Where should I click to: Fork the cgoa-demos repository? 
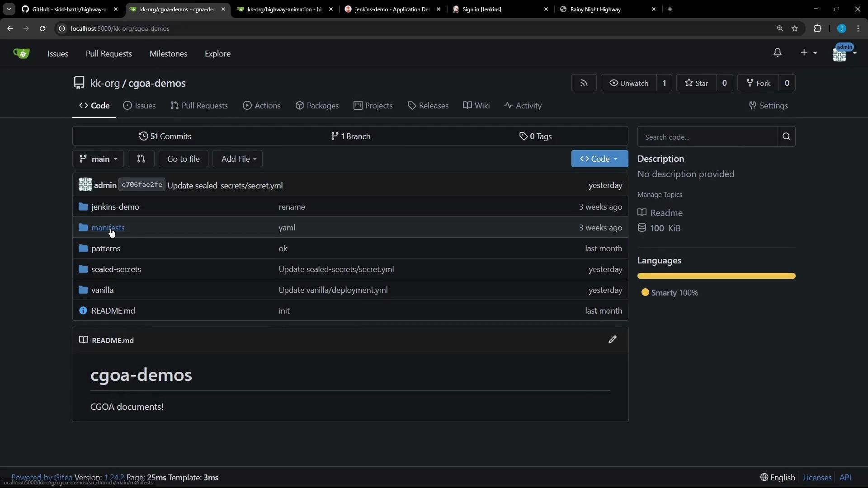[758, 83]
